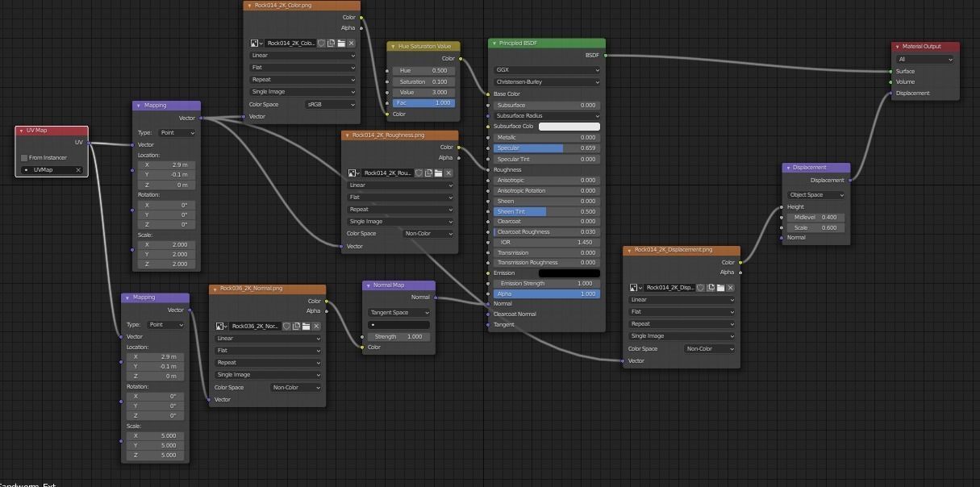Toggle fake user shield in Rock036_2K_Normal node
The image size is (980, 487).
click(286, 326)
